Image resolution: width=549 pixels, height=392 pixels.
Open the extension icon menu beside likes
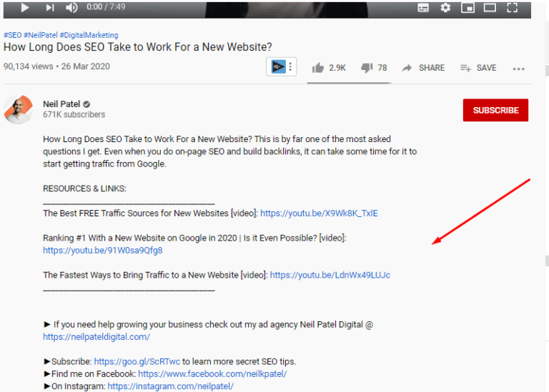[x=280, y=67]
